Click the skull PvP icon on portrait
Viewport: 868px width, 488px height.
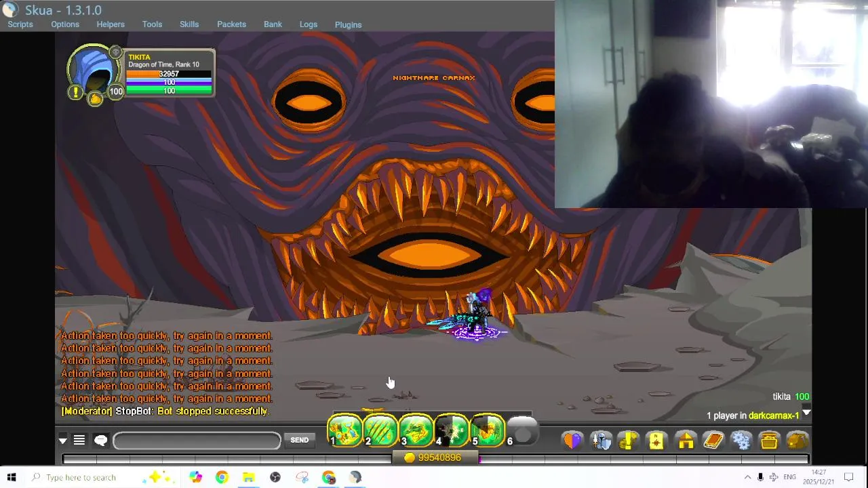(115, 52)
